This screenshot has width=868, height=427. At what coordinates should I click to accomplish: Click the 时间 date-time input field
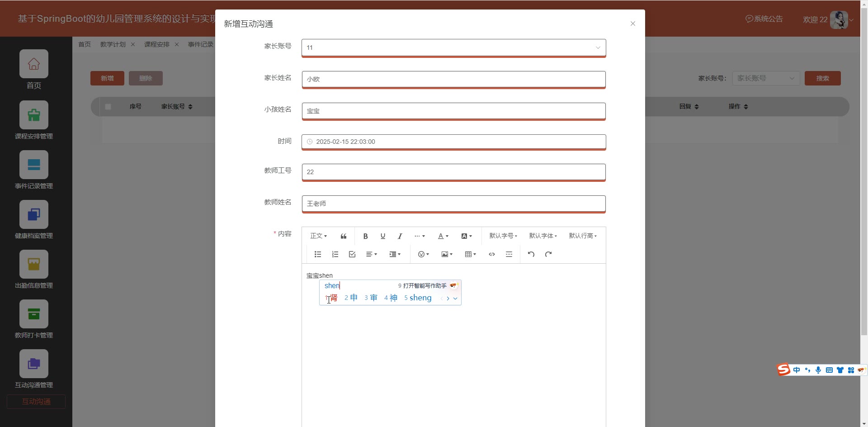coord(453,142)
